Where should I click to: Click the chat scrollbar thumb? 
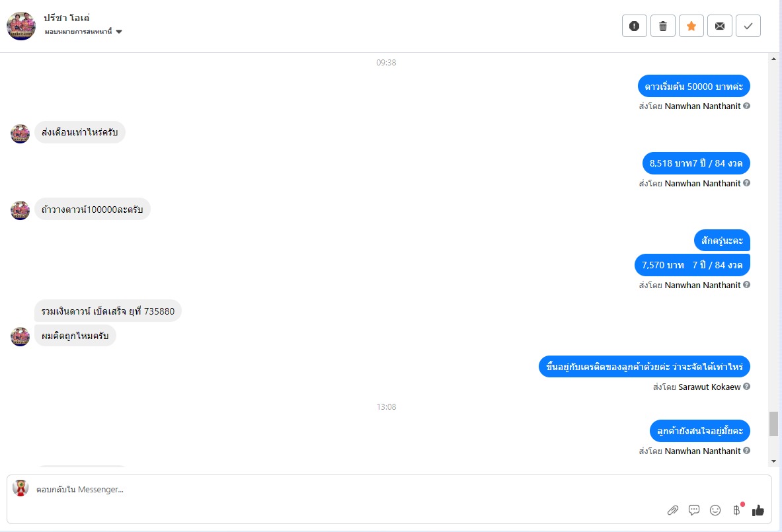773,424
